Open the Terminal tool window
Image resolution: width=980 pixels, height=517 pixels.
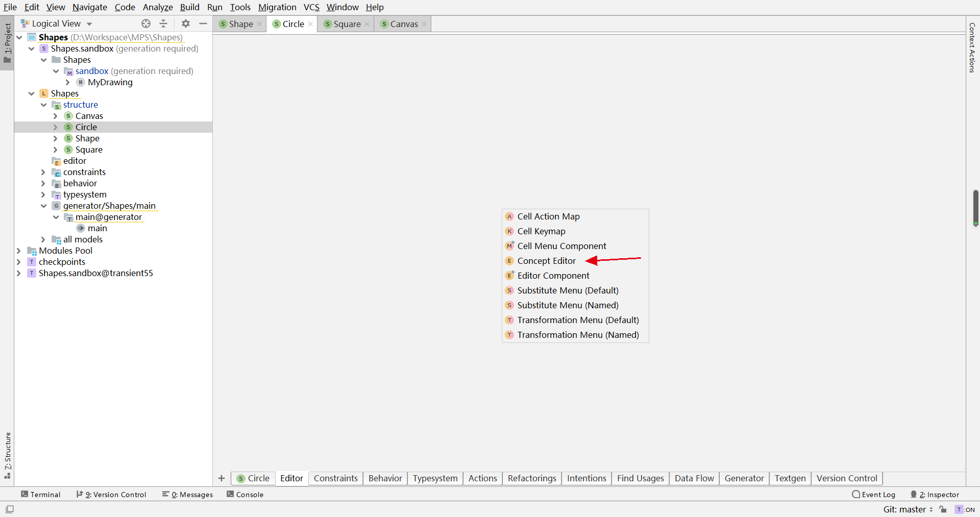click(41, 494)
